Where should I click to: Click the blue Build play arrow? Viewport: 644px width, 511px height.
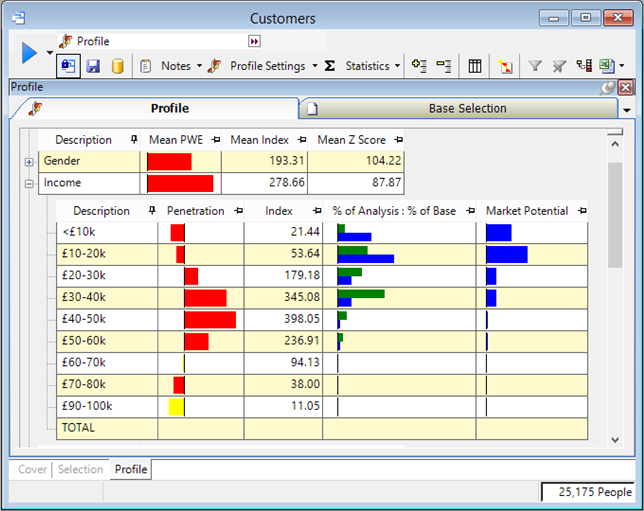(29, 53)
